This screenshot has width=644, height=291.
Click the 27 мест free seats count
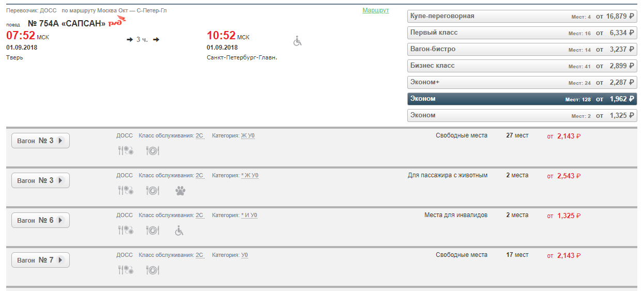[517, 136]
